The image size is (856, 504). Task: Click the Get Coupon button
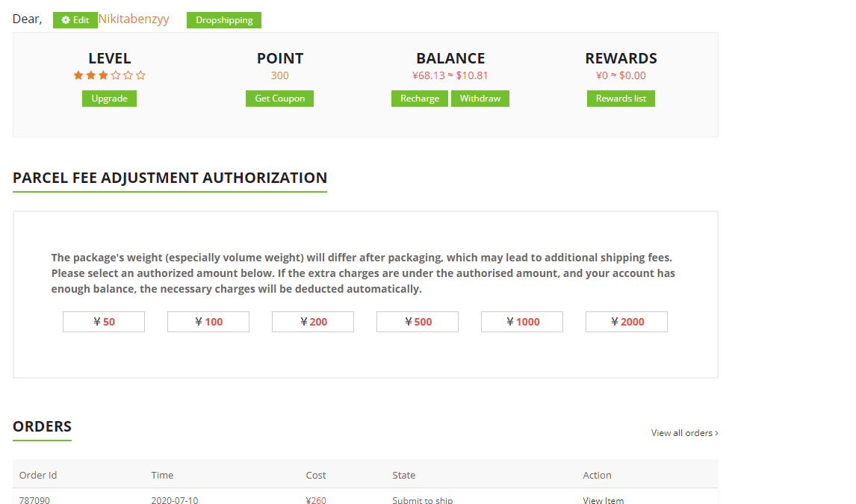click(x=279, y=99)
